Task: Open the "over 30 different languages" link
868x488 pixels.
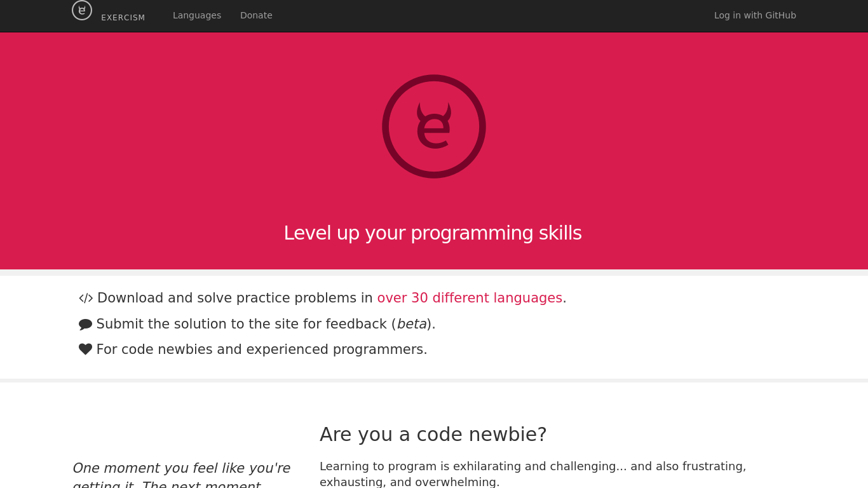Action: click(470, 298)
